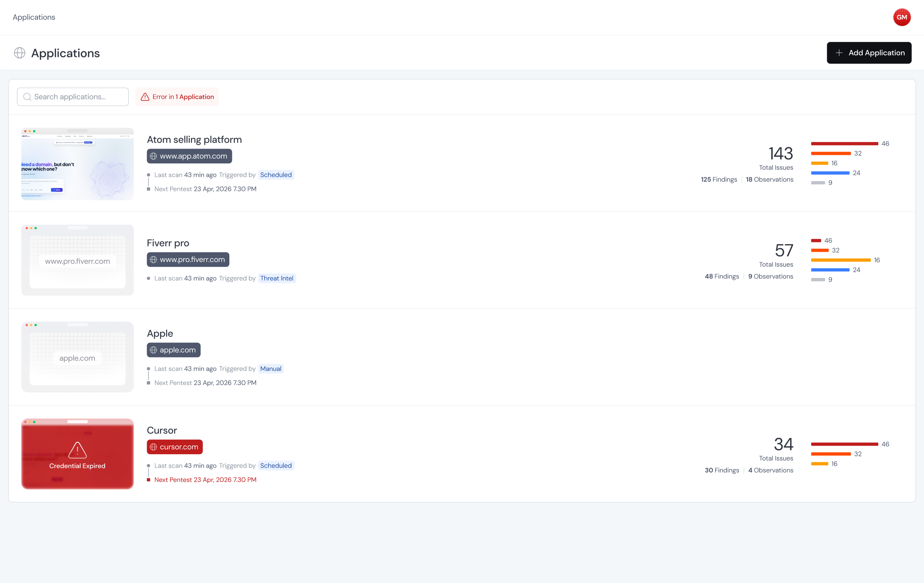Open Cursor Credential Expired thumbnail
The height and width of the screenshot is (583, 924).
click(x=77, y=454)
